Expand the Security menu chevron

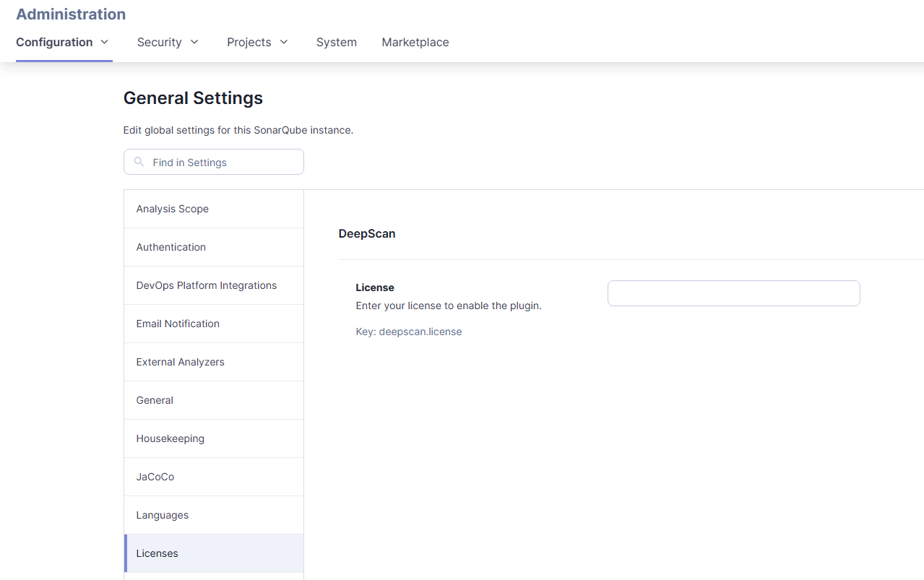pyautogui.click(x=194, y=42)
